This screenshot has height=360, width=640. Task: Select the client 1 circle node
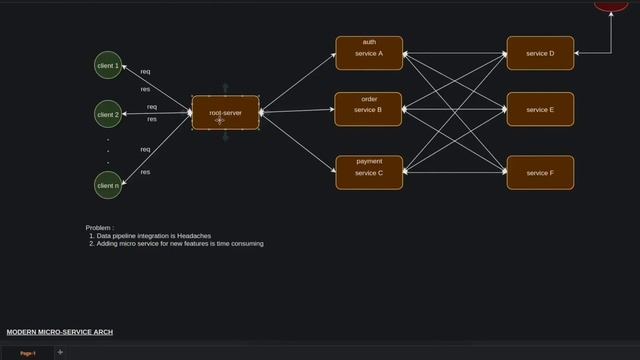click(108, 65)
